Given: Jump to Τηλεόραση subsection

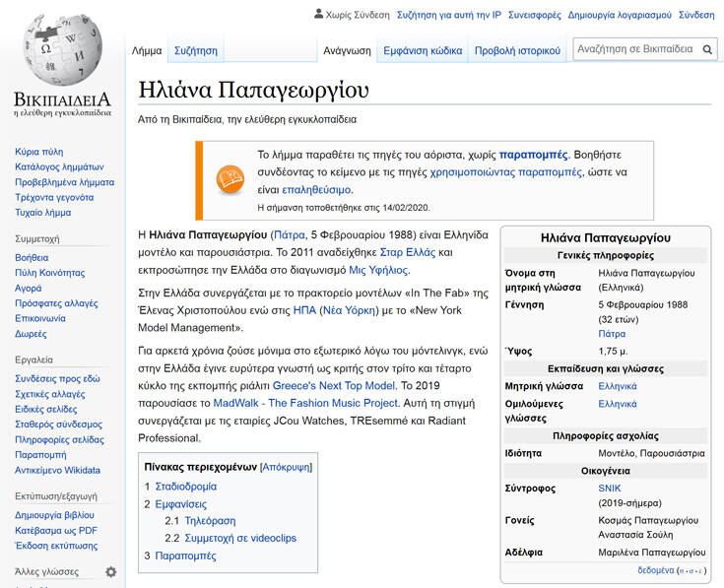Looking at the screenshot, I should (x=210, y=521).
